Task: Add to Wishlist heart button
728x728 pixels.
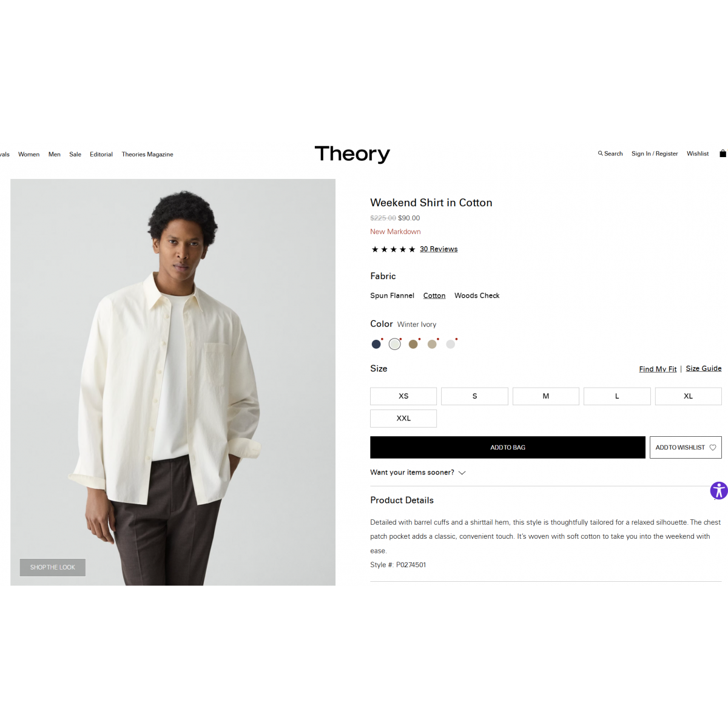Action: pyautogui.click(x=686, y=447)
